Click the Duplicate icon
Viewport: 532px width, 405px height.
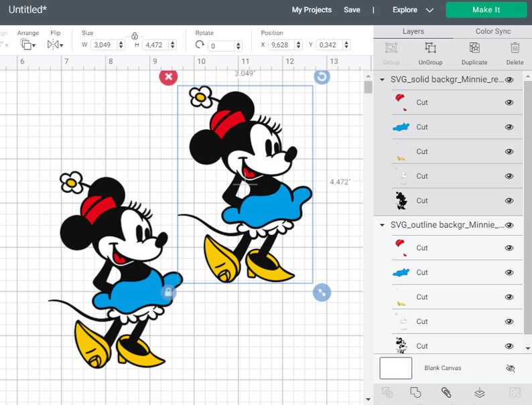tap(474, 48)
